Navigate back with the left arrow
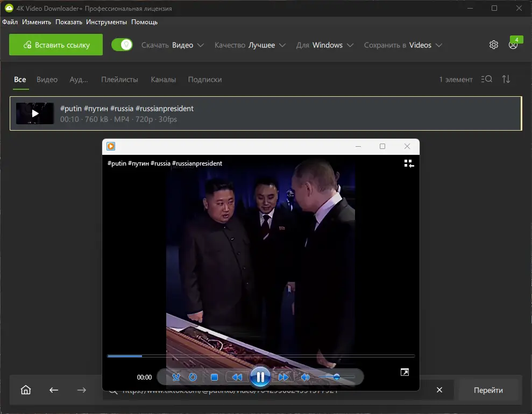Image resolution: width=532 pixels, height=414 pixels. tap(54, 390)
